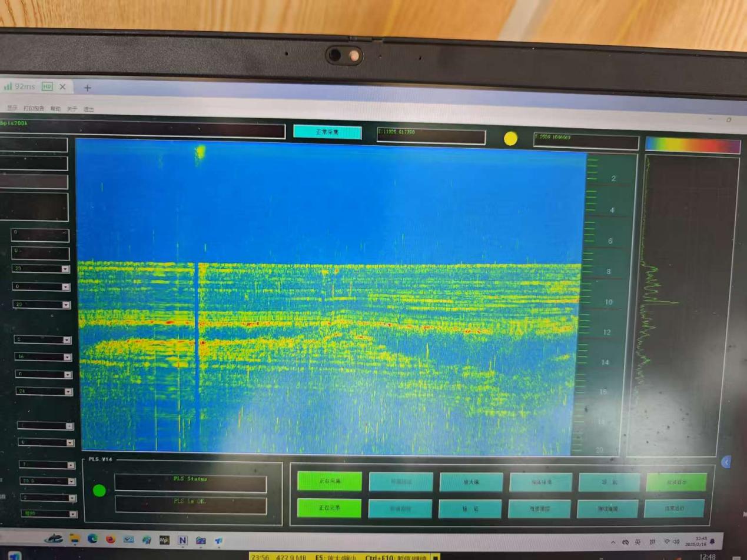This screenshot has width=747, height=560.
Task: Click the green PLS status light
Action: point(99,490)
